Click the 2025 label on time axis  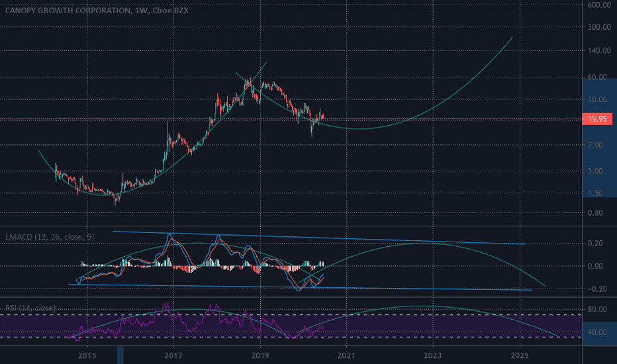(520, 356)
